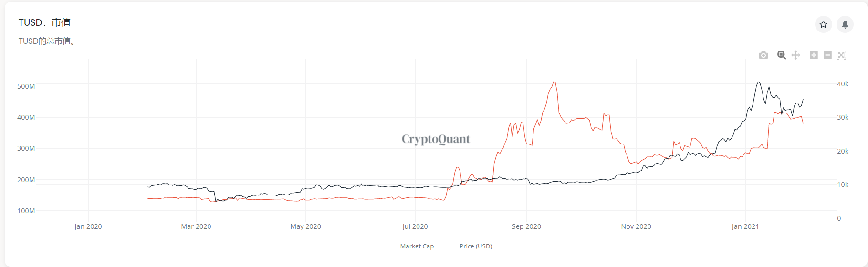Select the box zoom magnifier tool
The image size is (868, 267).
pos(782,55)
